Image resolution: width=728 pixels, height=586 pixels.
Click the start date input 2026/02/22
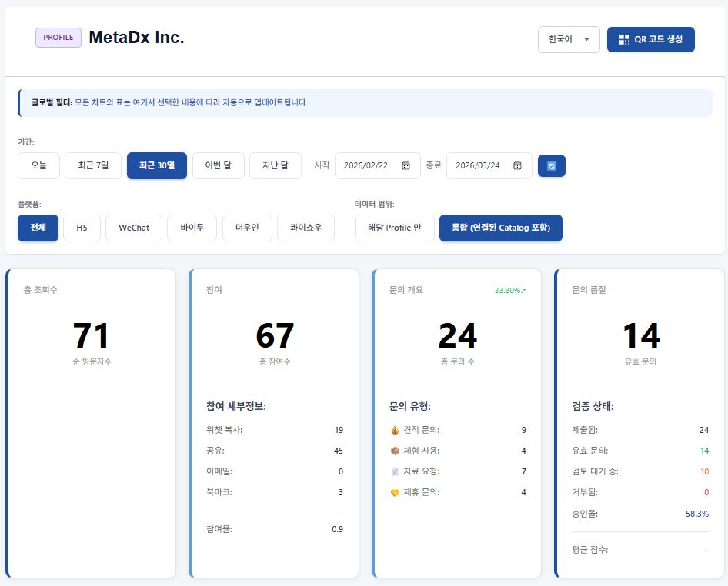point(366,166)
